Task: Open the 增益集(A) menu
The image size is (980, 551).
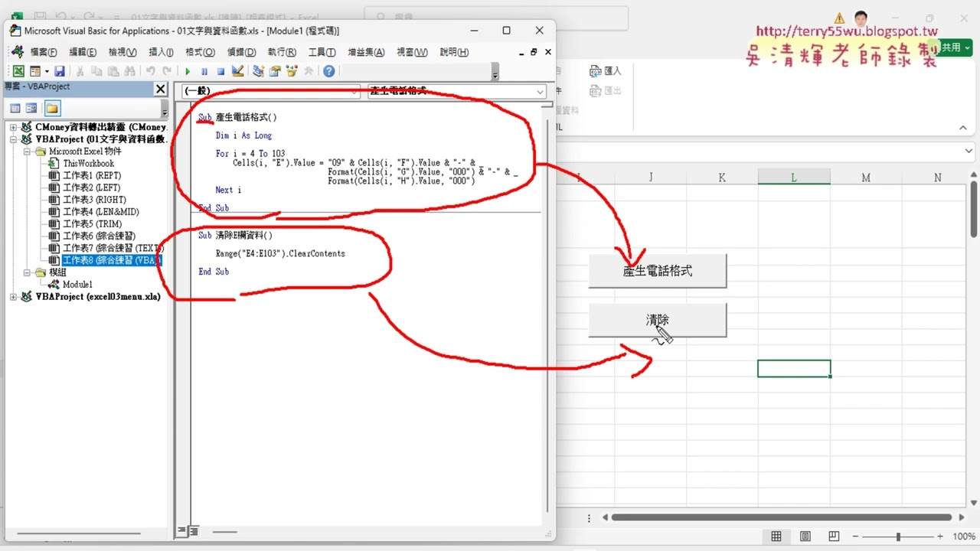Action: click(366, 52)
